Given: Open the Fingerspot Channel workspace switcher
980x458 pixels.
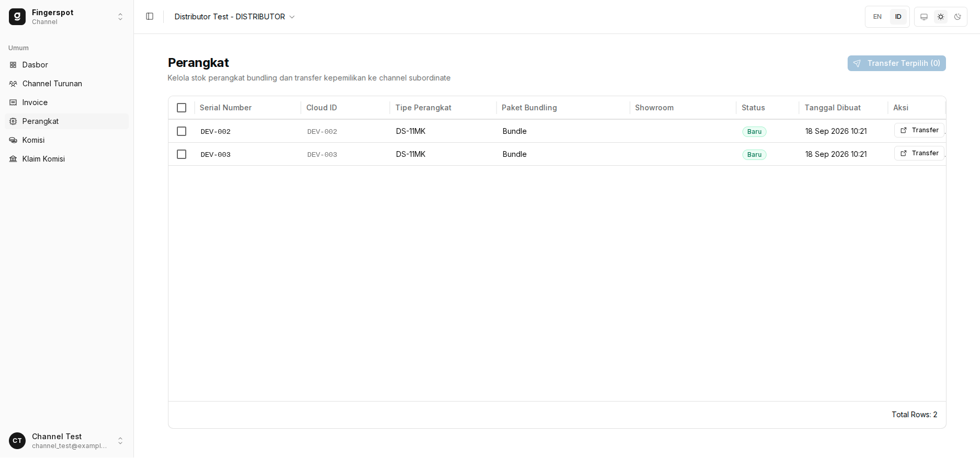Looking at the screenshot, I should coord(67,17).
